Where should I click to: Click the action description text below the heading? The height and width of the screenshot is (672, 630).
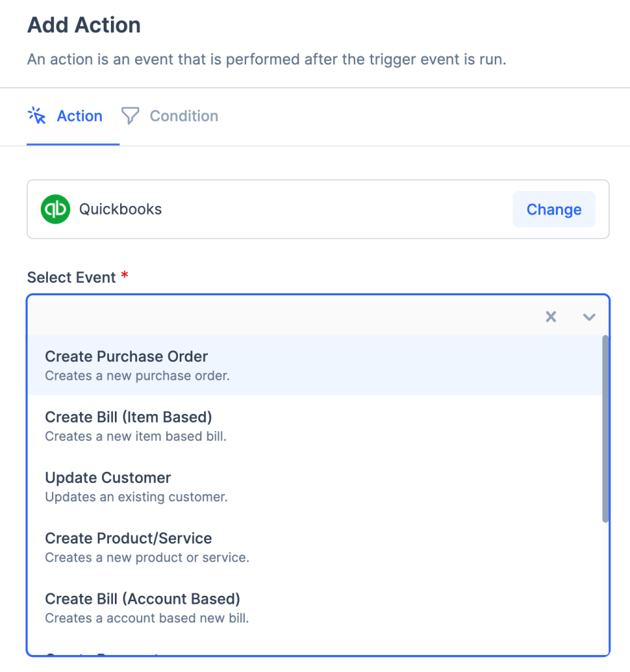[266, 60]
